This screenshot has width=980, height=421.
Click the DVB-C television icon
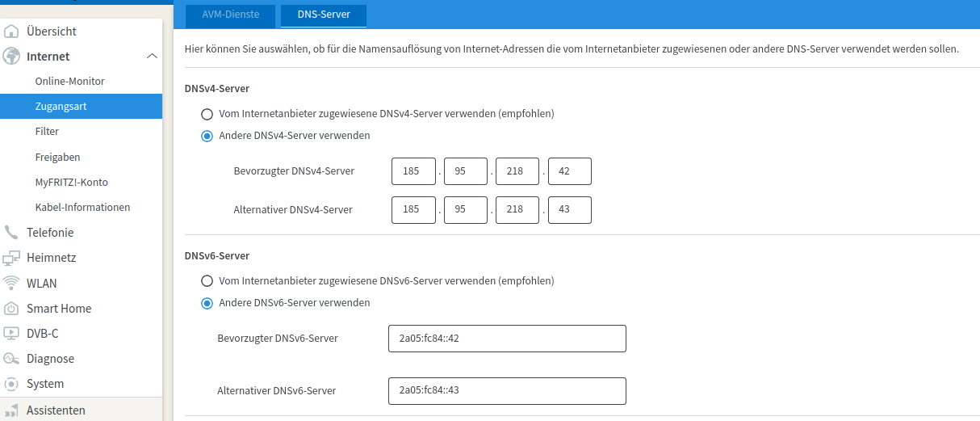click(x=11, y=334)
